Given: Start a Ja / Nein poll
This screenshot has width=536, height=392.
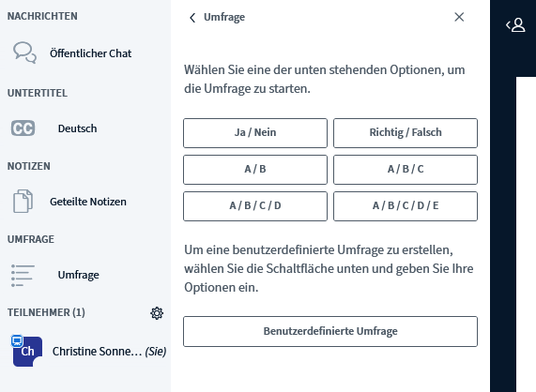Looking at the screenshot, I should pyautogui.click(x=255, y=133).
